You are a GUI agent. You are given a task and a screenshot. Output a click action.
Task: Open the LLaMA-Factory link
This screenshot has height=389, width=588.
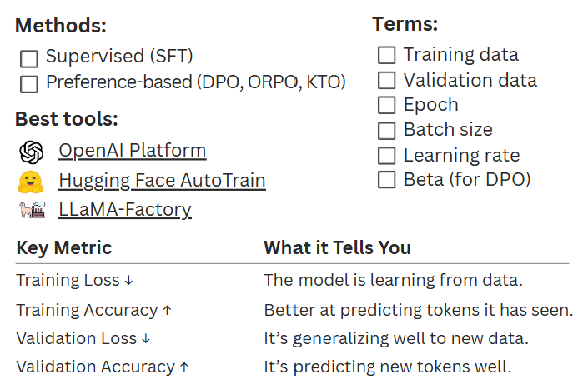click(x=125, y=210)
